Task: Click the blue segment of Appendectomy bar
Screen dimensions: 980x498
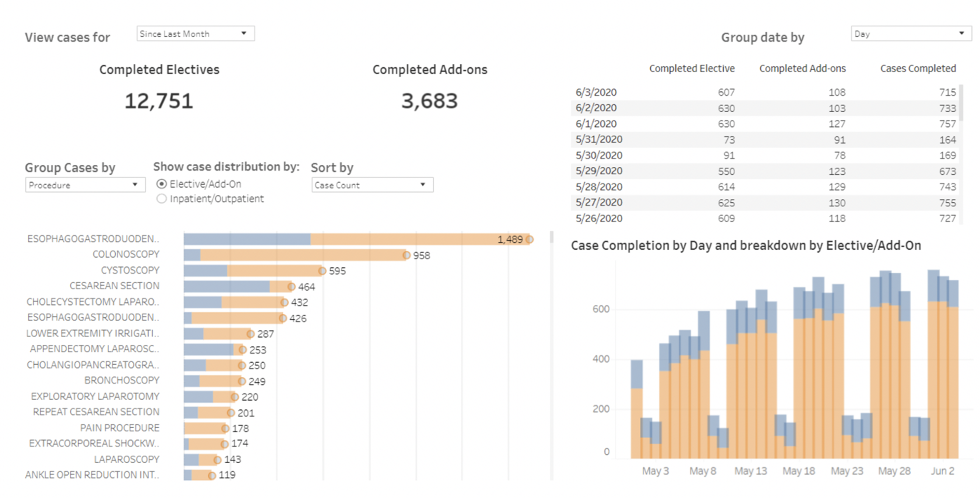Action: coord(208,349)
